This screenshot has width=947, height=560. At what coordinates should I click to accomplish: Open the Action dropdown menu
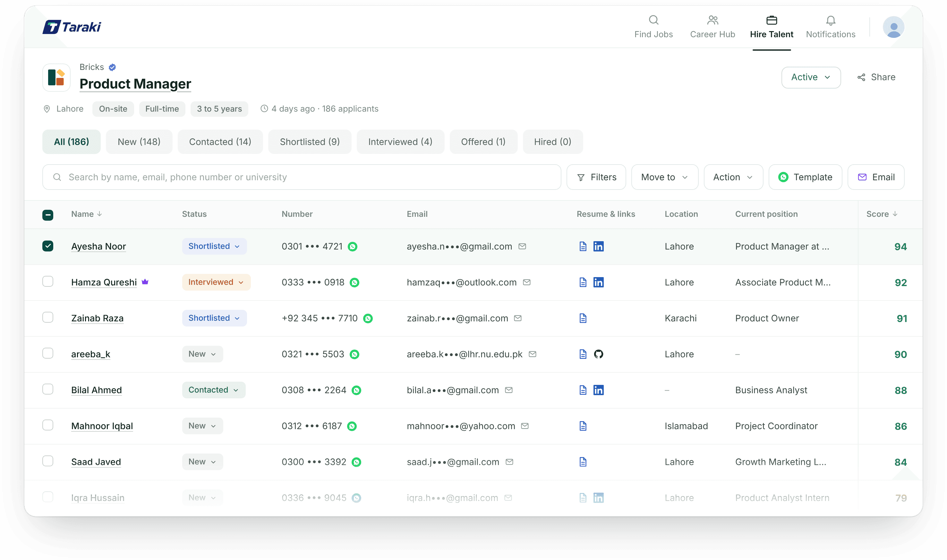[733, 177]
